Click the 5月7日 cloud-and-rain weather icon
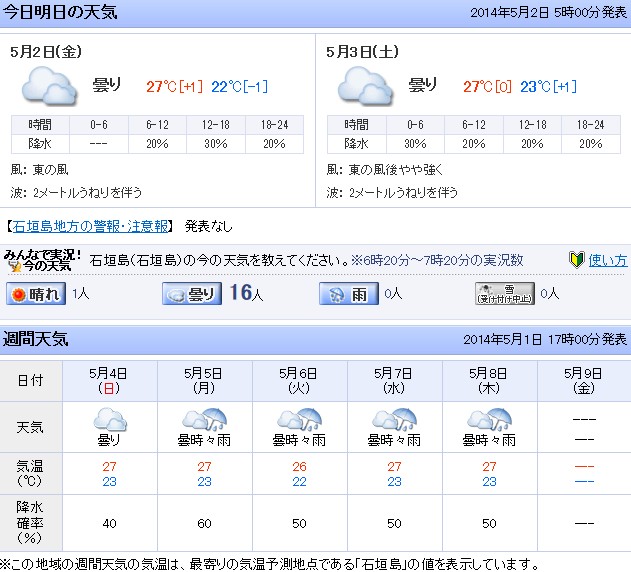 (394, 420)
